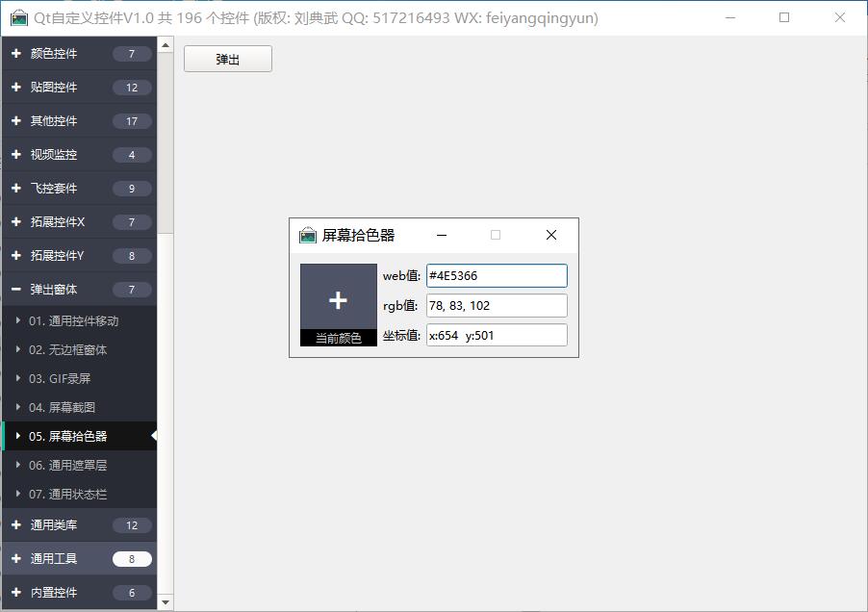Screen dimensions: 868x612
Task: Expand the 颜色控件 plus icon
Action: click(16, 54)
